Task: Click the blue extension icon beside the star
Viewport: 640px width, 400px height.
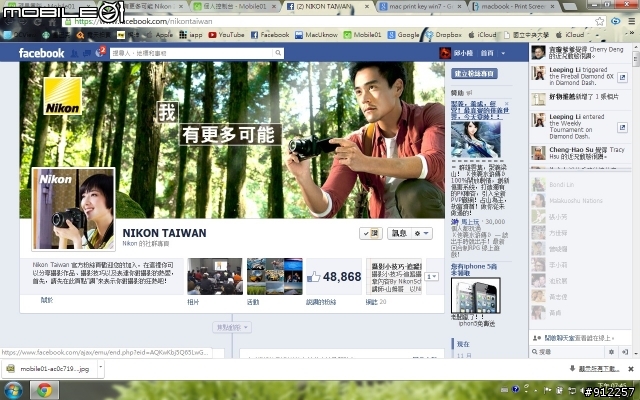Action: (615, 21)
